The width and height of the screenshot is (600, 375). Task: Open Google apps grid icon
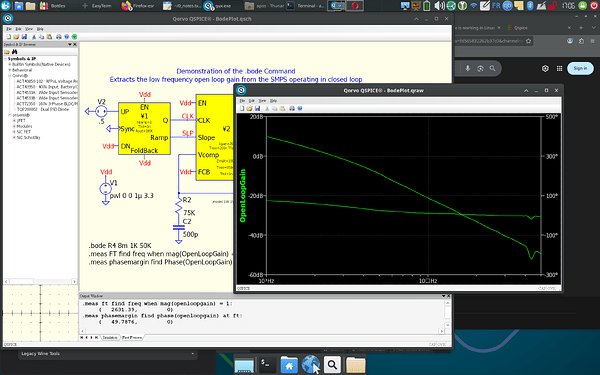click(x=559, y=68)
